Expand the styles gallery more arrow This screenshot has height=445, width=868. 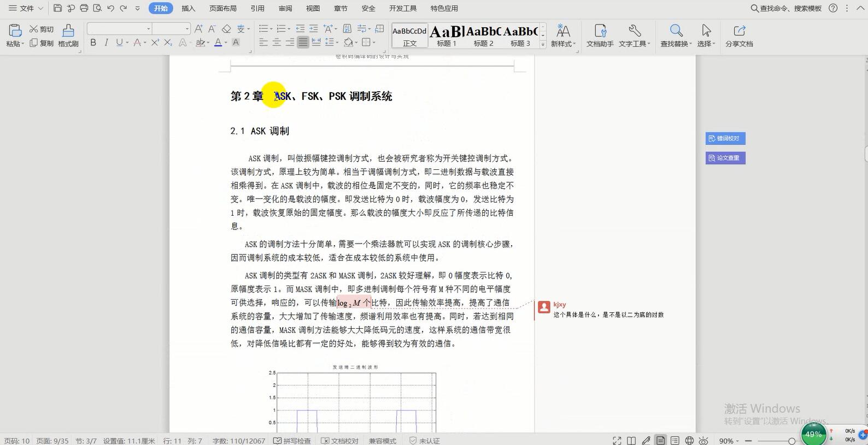(x=543, y=45)
